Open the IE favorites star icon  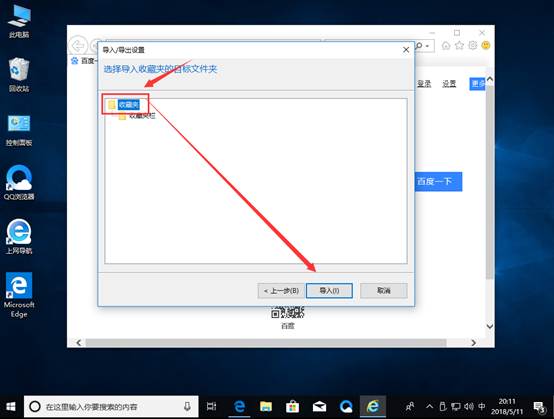click(459, 45)
